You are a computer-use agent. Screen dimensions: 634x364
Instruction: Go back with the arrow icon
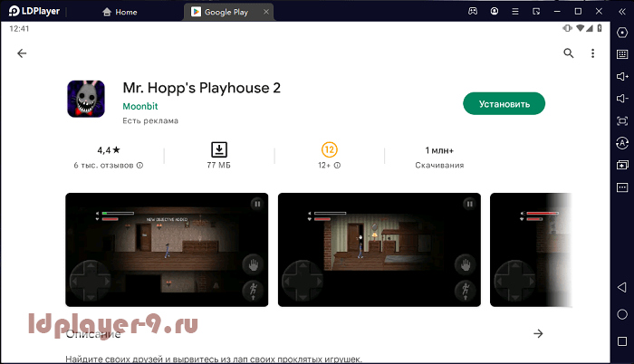22,53
